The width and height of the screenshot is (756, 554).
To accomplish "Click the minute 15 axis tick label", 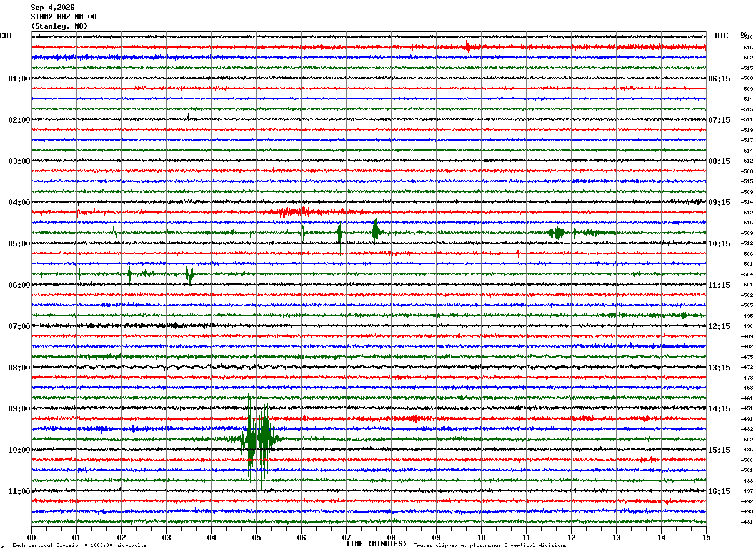I will tap(706, 537).
